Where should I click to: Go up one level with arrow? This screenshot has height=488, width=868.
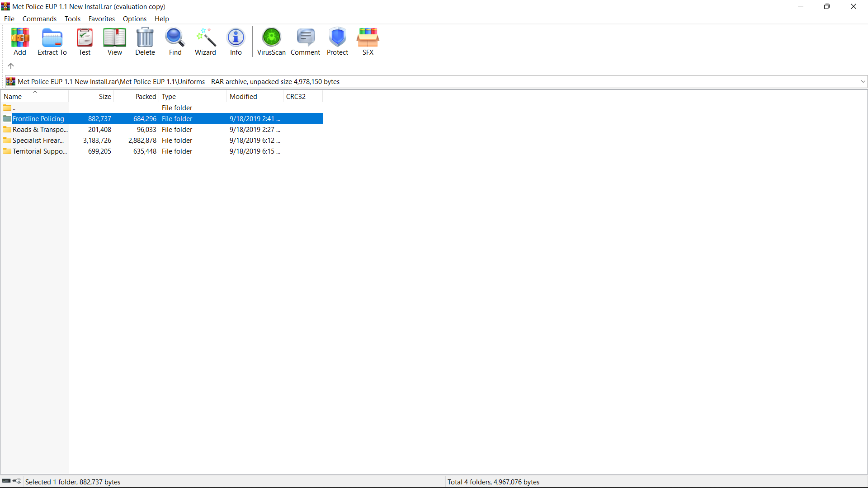click(x=11, y=66)
